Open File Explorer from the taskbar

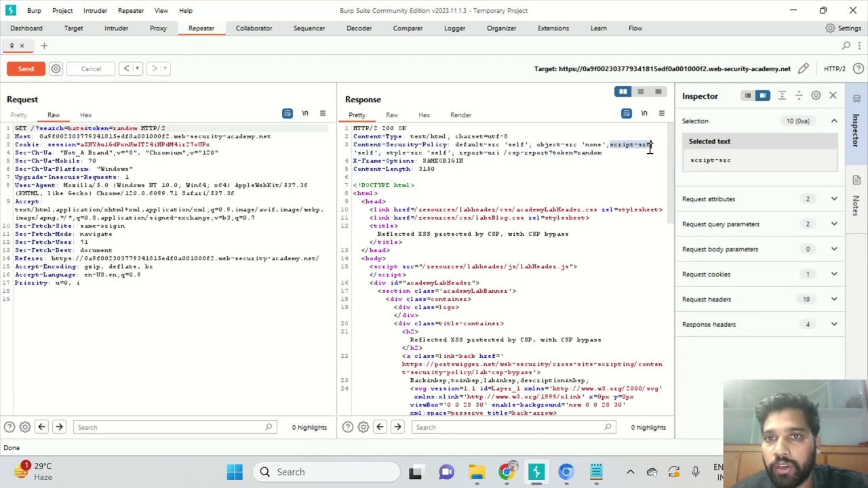click(477, 472)
